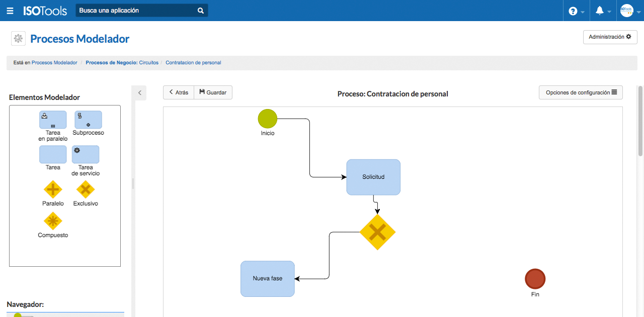Collapse the left elements panel
This screenshot has height=317, width=644.
(x=140, y=92)
